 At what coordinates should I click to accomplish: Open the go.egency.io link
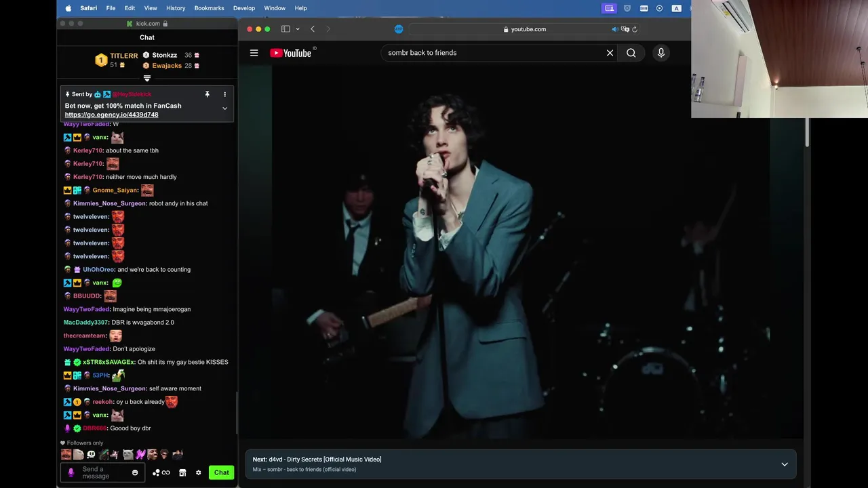[x=112, y=115]
